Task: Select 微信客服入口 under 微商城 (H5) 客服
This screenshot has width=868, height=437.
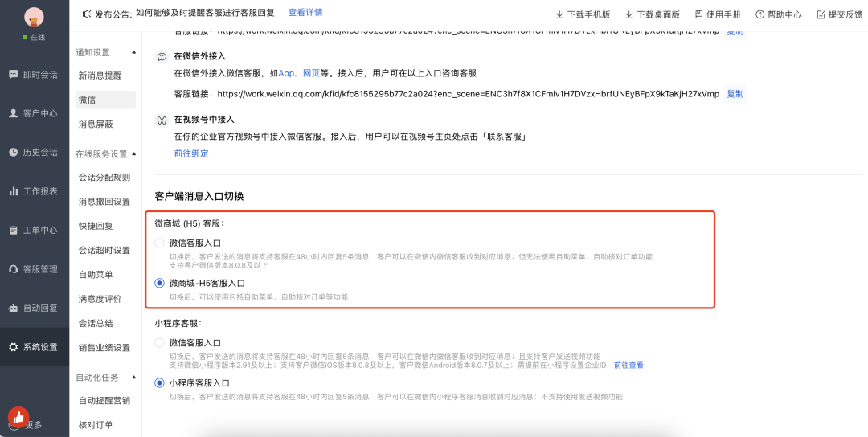Action: [159, 243]
